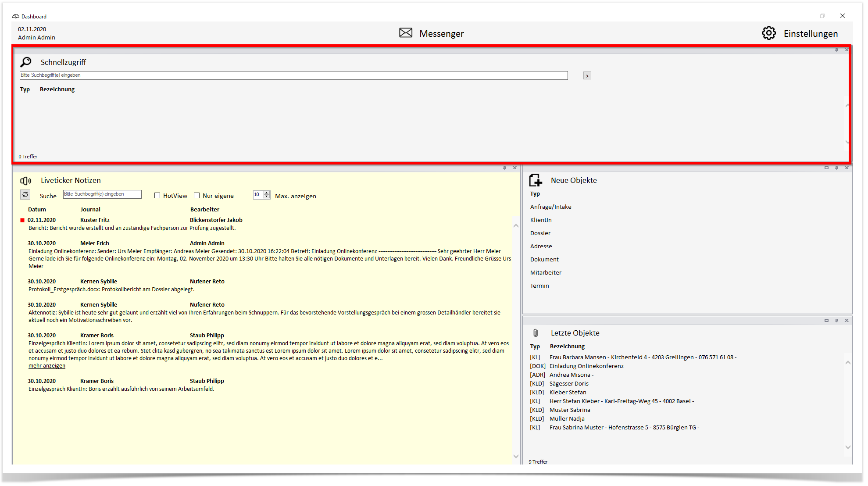Viewport: 868px width, 486px height.
Task: Click the Einstellungen label
Action: (811, 33)
